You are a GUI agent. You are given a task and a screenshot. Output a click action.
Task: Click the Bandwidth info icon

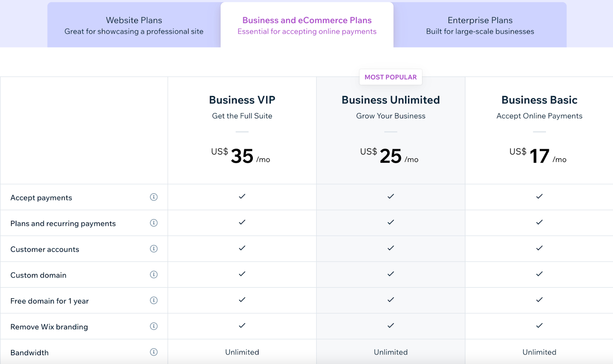tap(154, 351)
